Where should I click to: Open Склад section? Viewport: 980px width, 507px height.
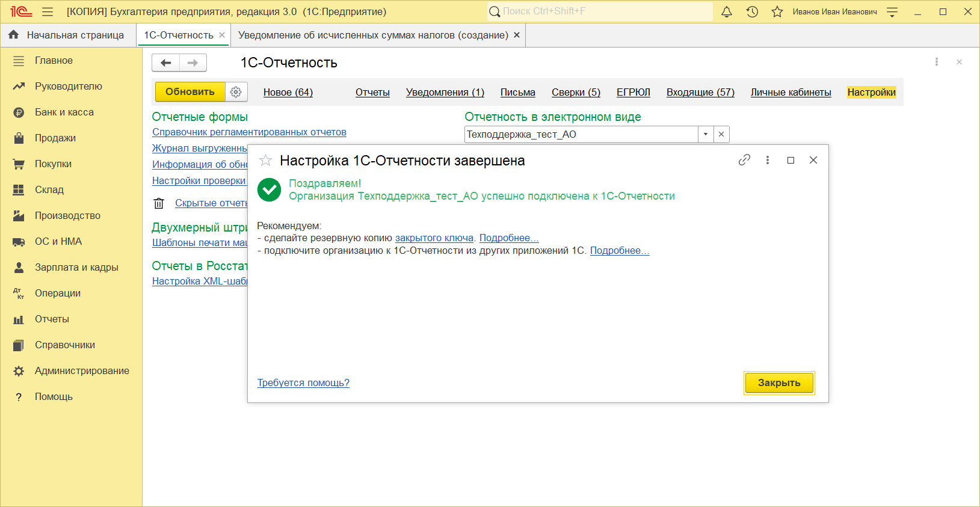71,190
